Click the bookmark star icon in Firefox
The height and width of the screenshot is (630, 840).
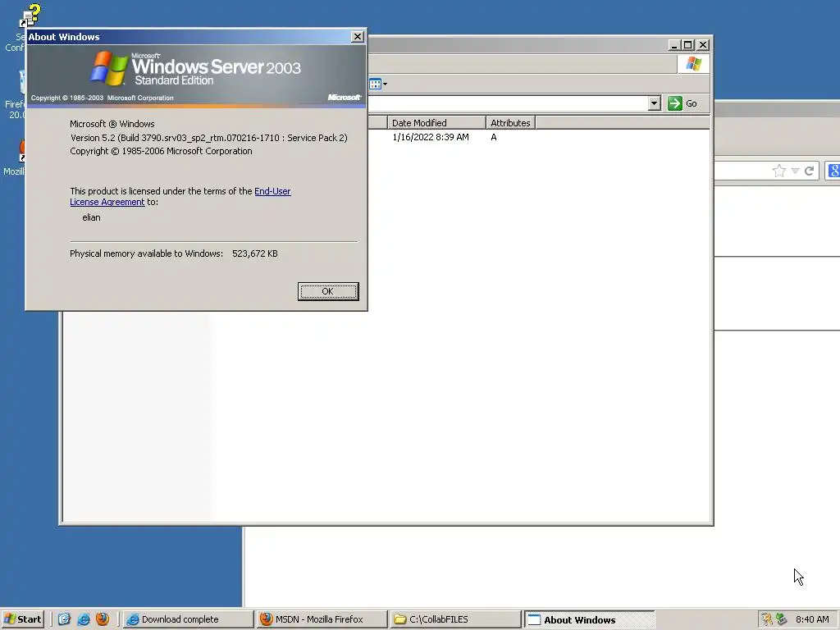(x=779, y=171)
